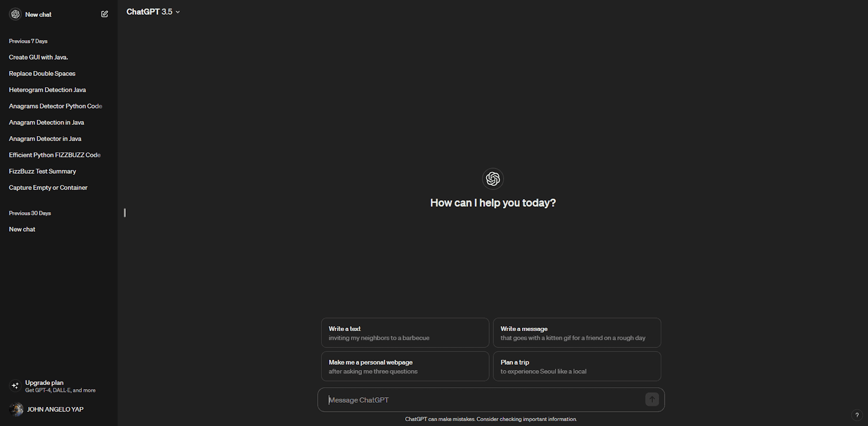Open the help question mark button
Screen dimensions: 868x426
pos(857,415)
